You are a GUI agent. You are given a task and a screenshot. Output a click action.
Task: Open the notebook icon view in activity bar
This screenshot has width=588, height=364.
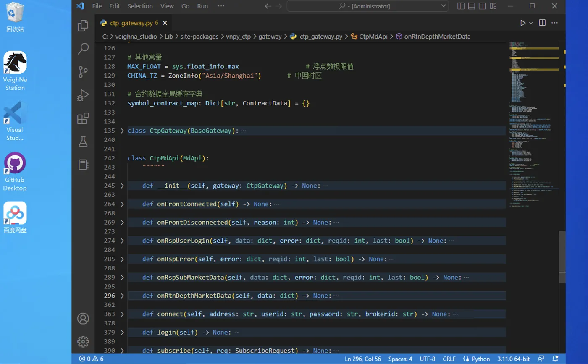[83, 165]
